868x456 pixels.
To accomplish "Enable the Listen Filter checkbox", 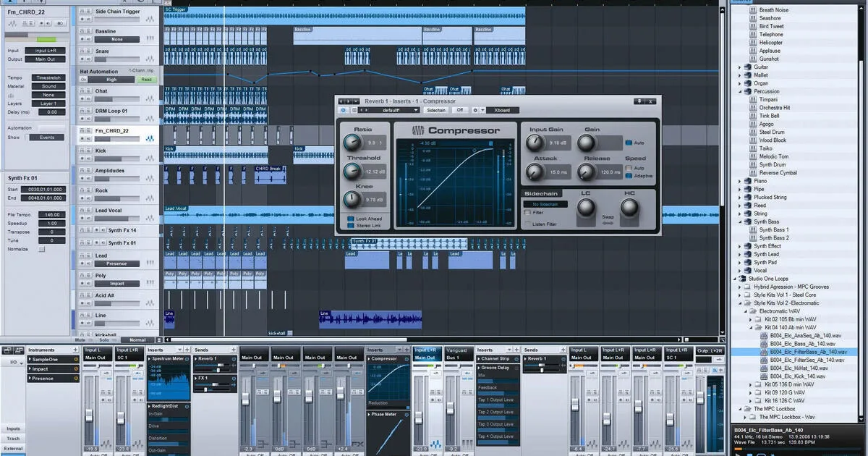I will click(x=527, y=224).
